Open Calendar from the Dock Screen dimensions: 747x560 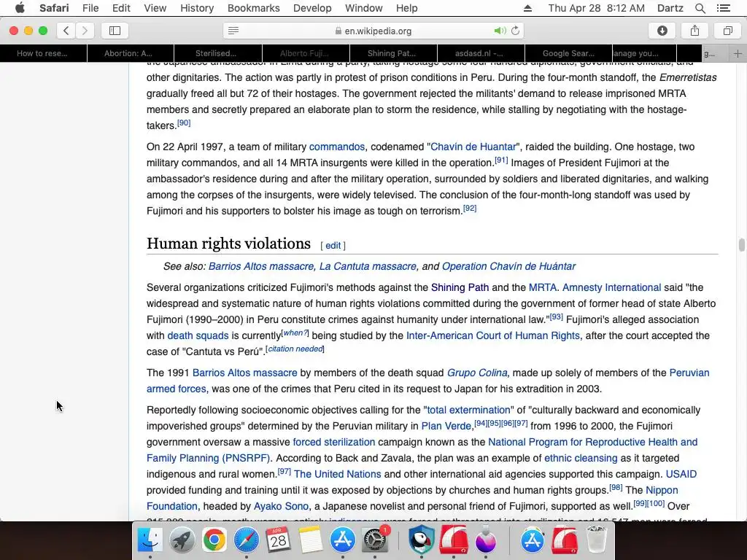pos(278,540)
